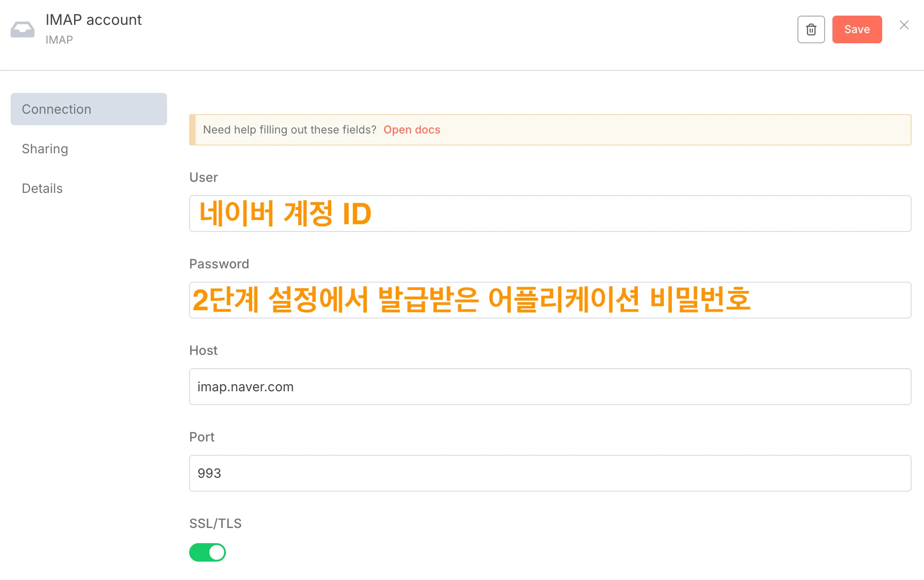Edit the Host field imap.naver.com

pos(550,387)
